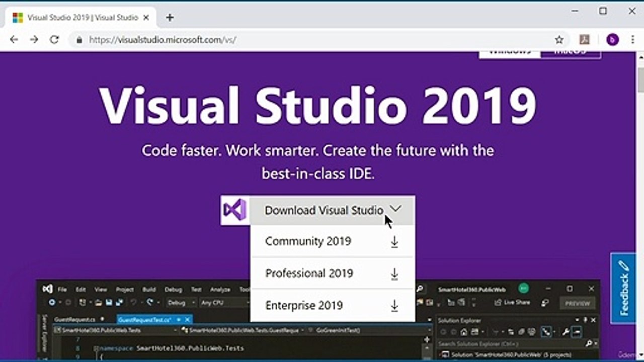Open the File menu in Visual Studio preview
This screenshot has height=362, width=644.
tap(62, 290)
